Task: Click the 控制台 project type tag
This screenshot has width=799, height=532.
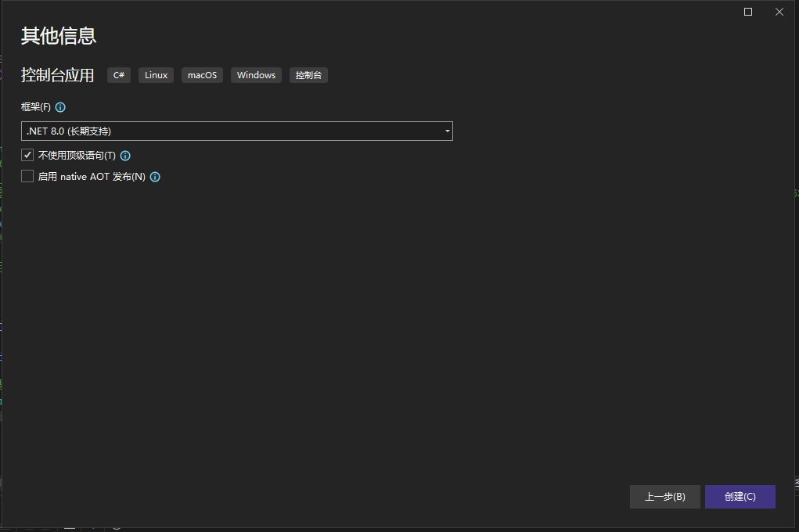Action: coord(308,75)
